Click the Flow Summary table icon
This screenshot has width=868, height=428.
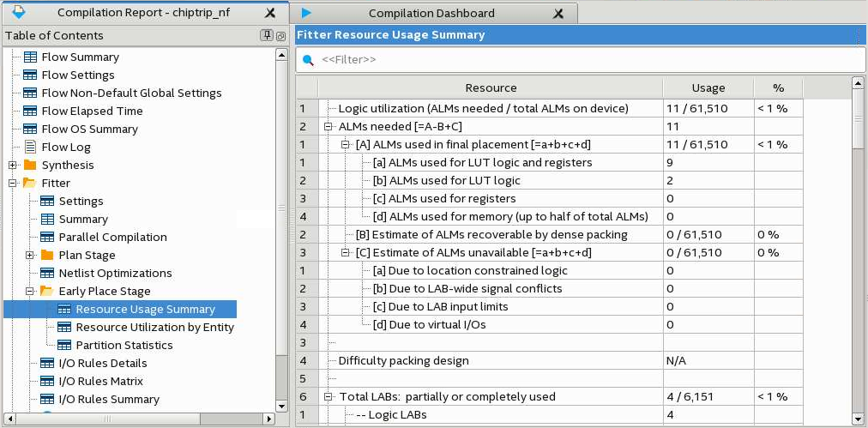pyautogui.click(x=30, y=57)
